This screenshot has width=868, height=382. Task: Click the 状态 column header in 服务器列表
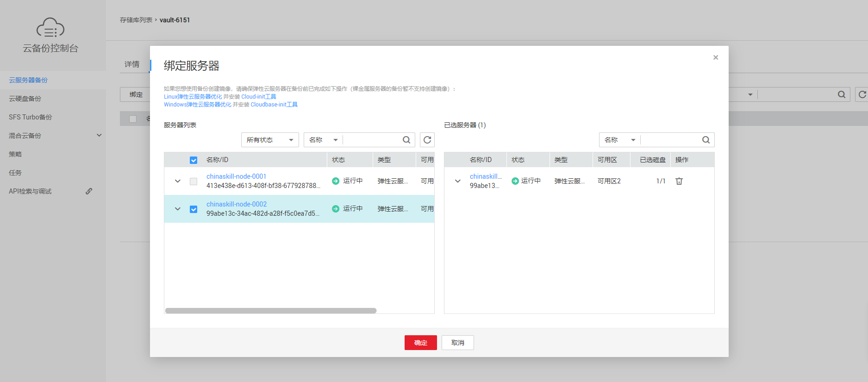pyautogui.click(x=338, y=160)
